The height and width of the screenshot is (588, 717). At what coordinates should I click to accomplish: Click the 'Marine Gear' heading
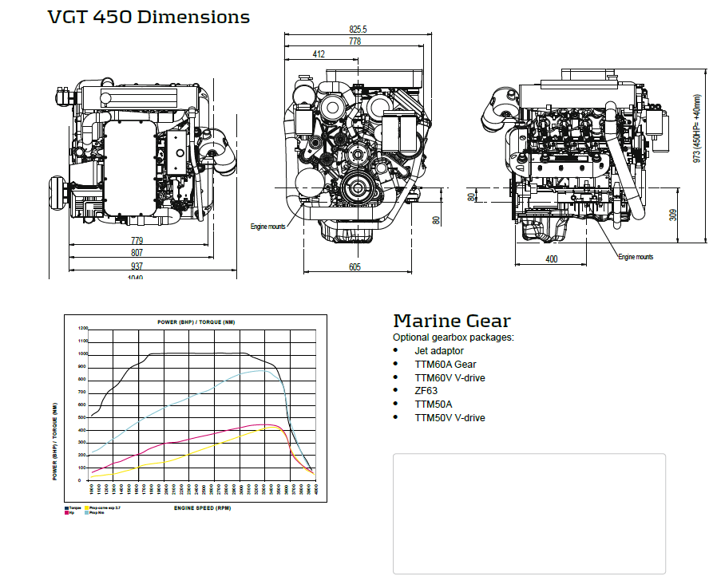click(x=451, y=321)
